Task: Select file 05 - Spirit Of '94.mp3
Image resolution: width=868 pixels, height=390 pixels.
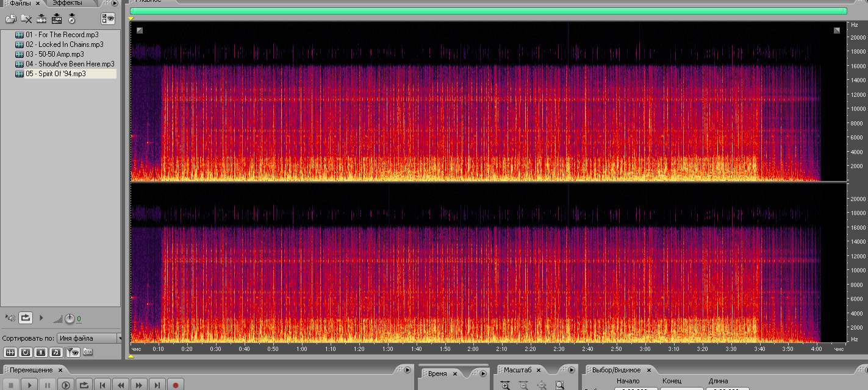Action: (56, 74)
